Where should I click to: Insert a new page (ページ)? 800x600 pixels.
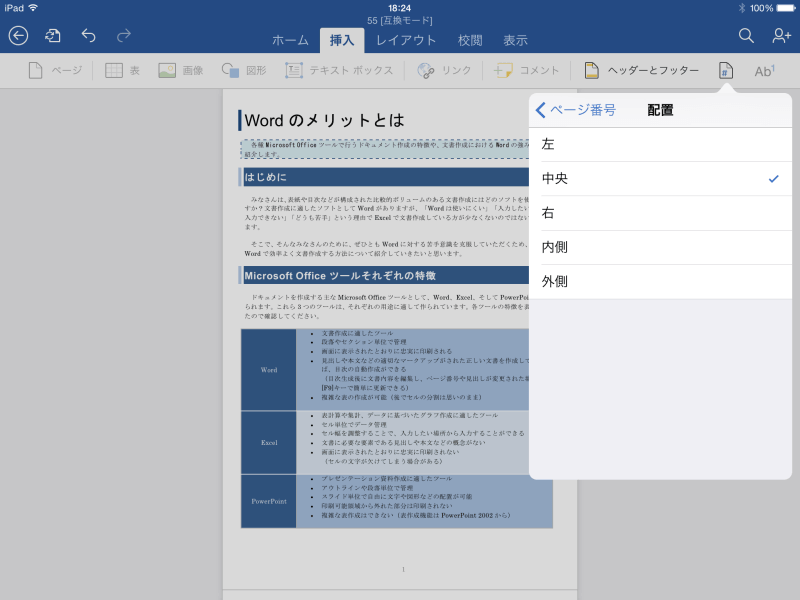55,70
